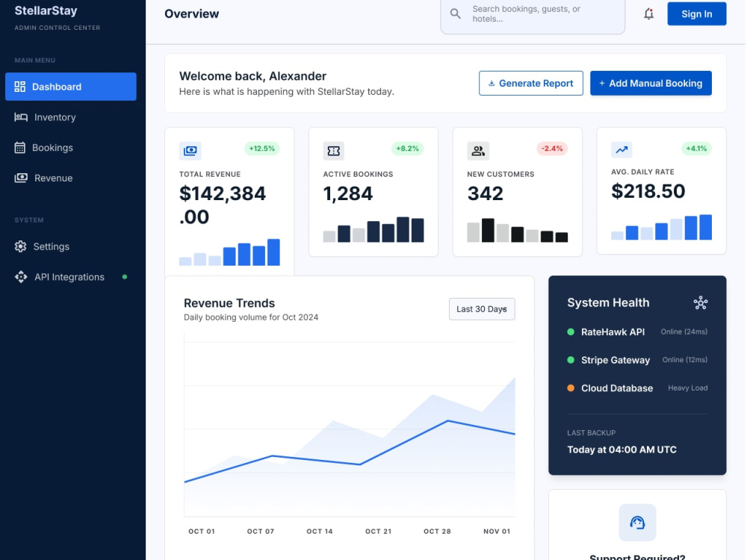
Task: Click the RateHawk API label
Action: click(x=613, y=332)
